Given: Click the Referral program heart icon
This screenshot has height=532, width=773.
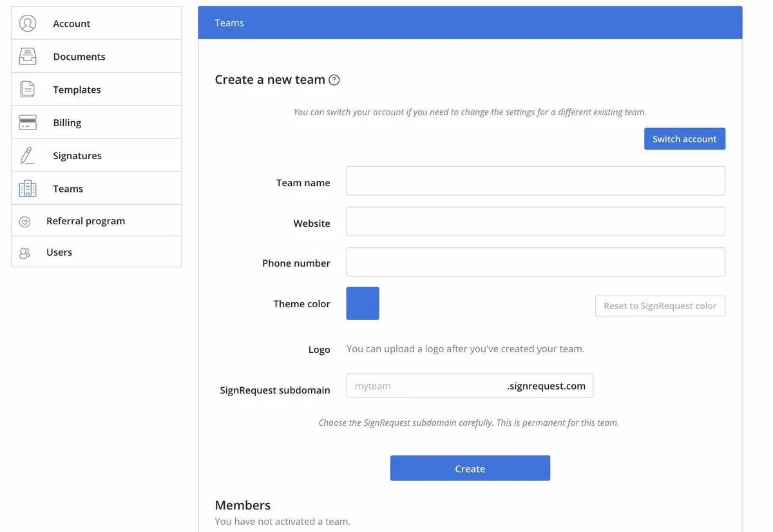Looking at the screenshot, I should point(25,222).
